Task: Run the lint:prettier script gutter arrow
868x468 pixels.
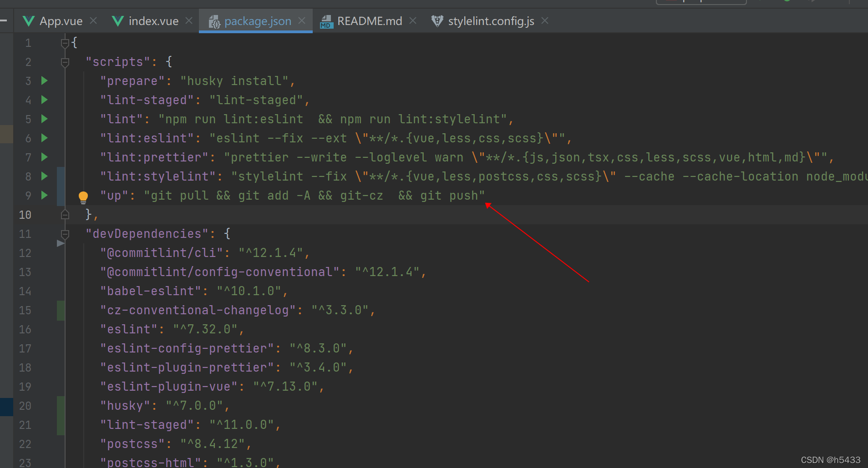Action: click(45, 157)
